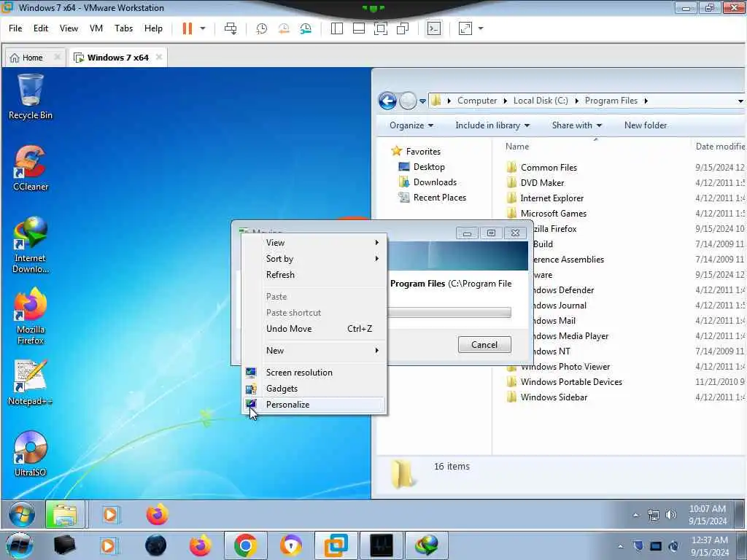
Task: Choose Undo Move from context menu
Action: pos(315,329)
